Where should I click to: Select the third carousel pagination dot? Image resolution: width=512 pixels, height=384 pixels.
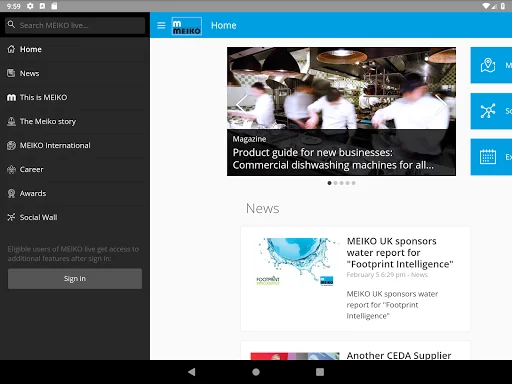[341, 183]
